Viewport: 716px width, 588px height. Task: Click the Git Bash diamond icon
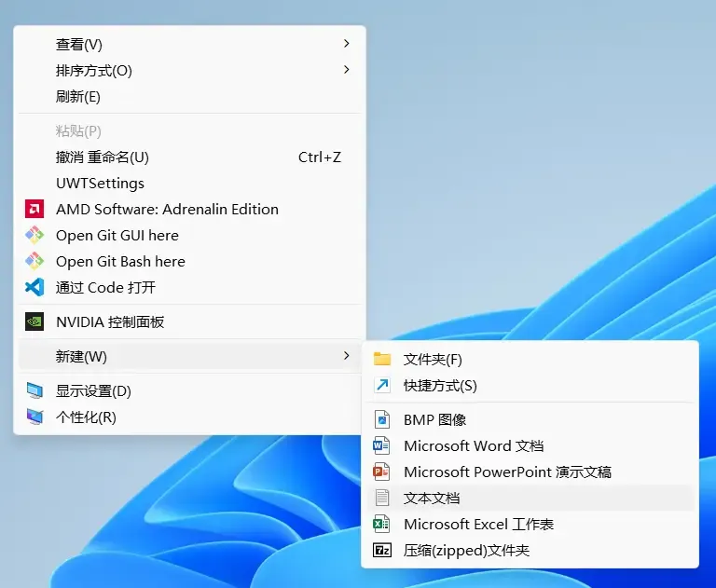34,261
